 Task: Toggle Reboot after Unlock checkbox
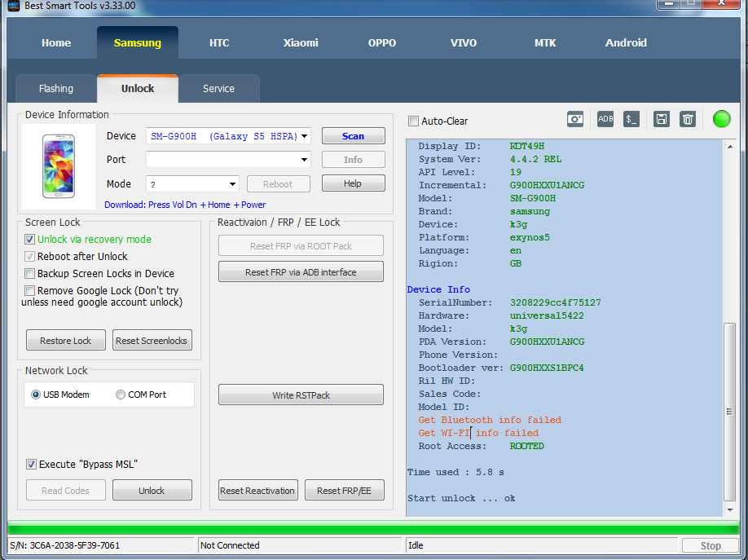[29, 257]
